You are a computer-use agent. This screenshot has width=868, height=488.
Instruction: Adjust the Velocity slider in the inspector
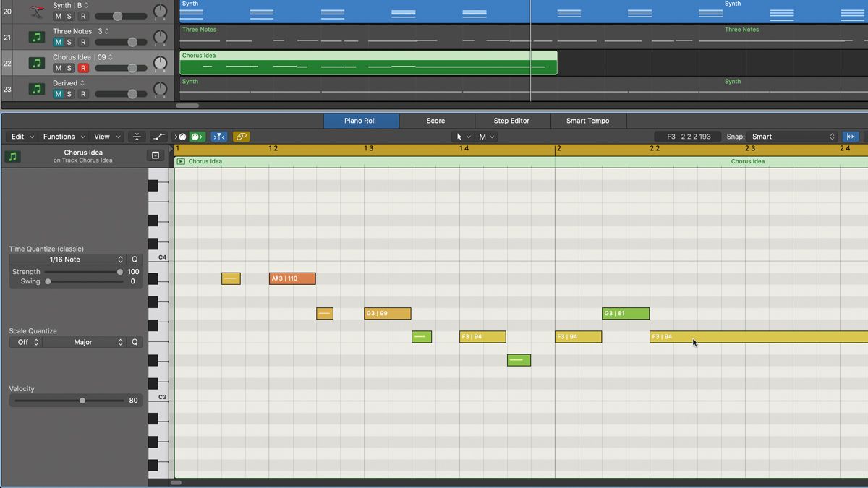click(x=82, y=400)
